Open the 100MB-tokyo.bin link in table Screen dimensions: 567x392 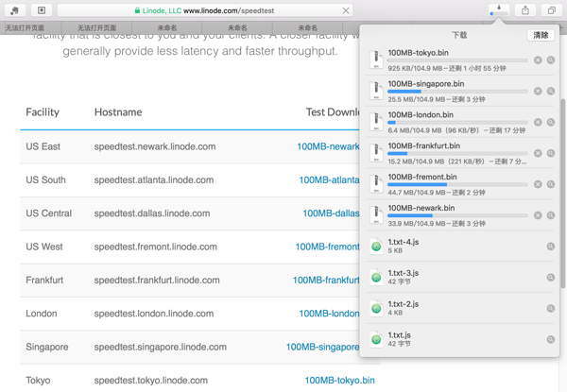[x=339, y=381]
